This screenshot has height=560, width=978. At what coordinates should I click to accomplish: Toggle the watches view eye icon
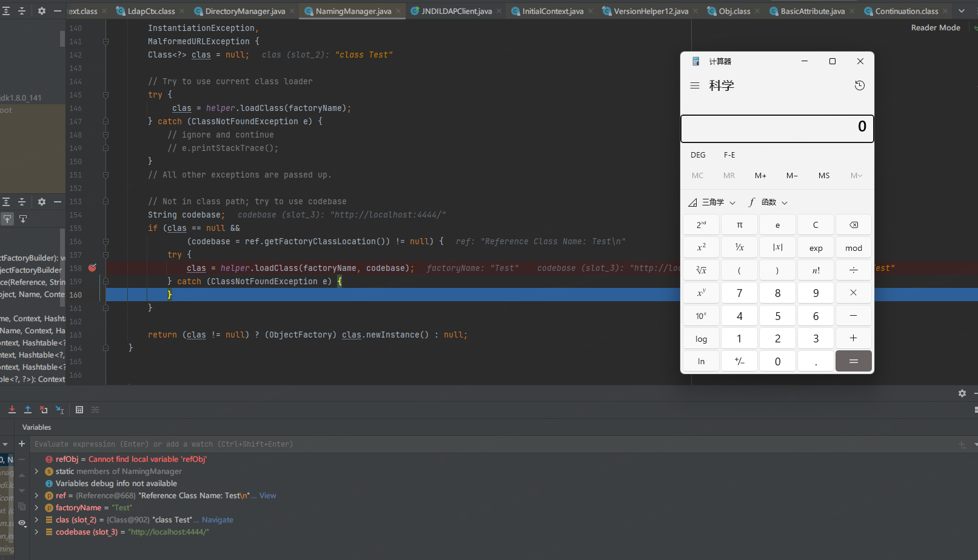pyautogui.click(x=22, y=522)
